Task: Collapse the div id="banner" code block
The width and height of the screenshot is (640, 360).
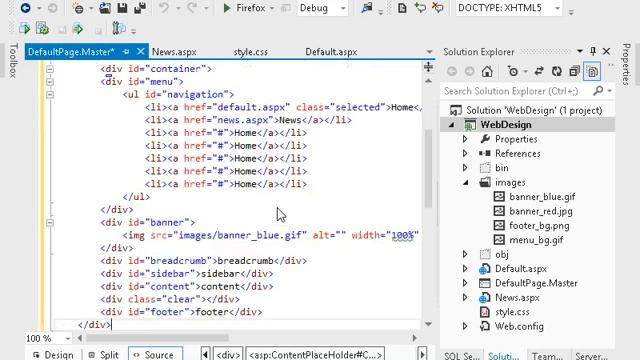Action: [x=50, y=222]
